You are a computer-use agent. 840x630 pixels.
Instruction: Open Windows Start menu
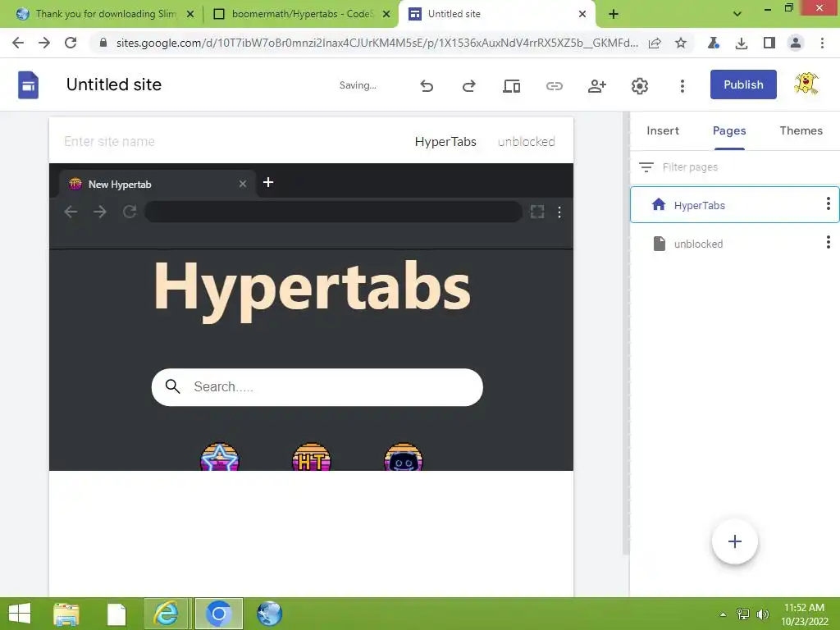pyautogui.click(x=20, y=614)
